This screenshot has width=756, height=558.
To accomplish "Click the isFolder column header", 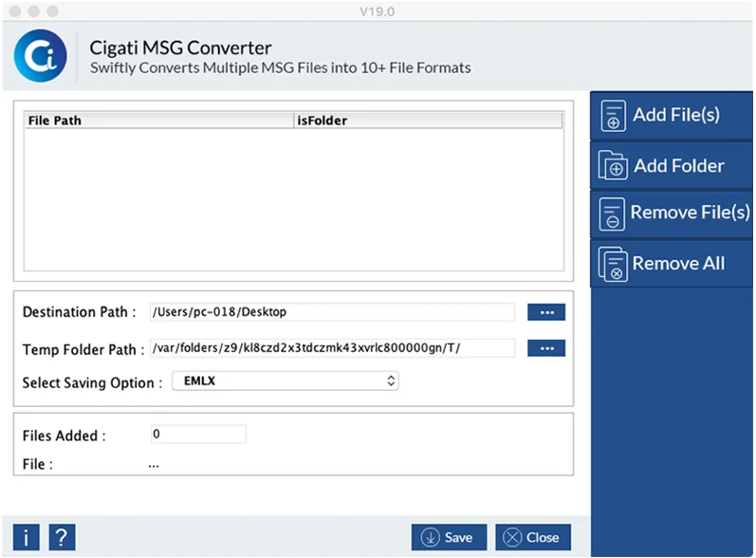I will [428, 121].
